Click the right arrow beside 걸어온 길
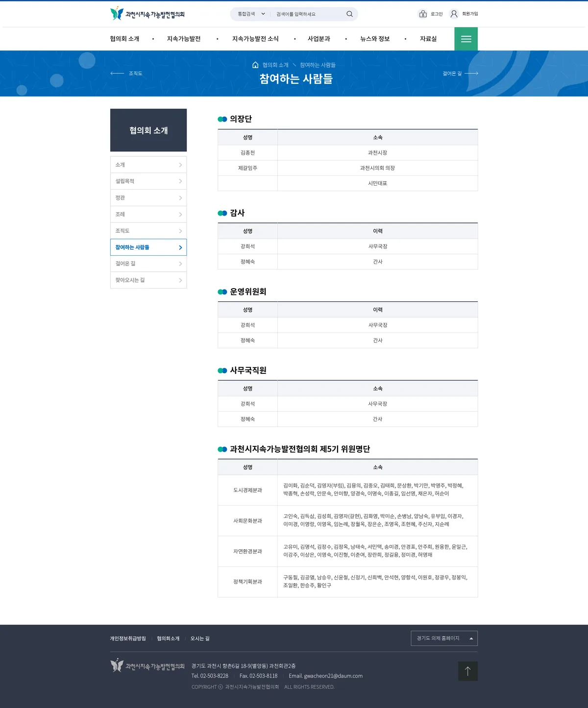 [x=471, y=73]
